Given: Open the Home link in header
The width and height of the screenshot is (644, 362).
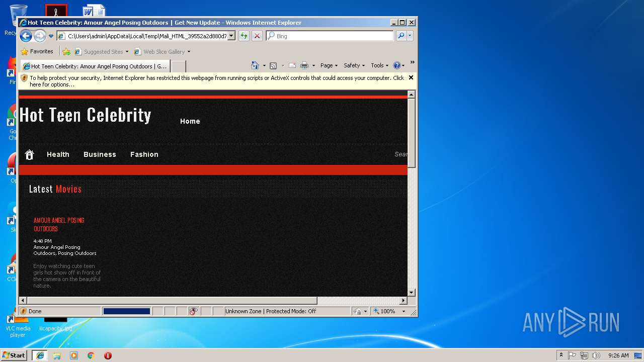Looking at the screenshot, I should (x=190, y=121).
